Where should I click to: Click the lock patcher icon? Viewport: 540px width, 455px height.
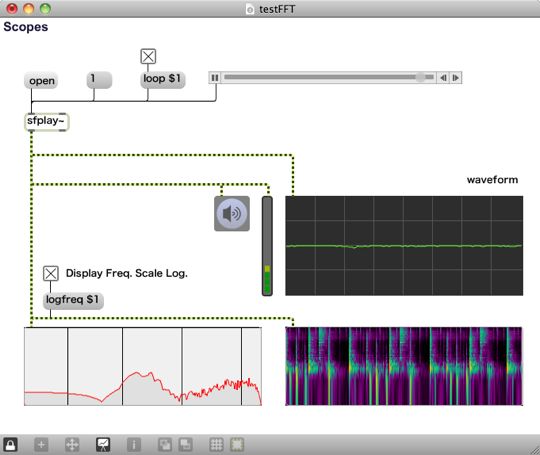[x=10, y=444]
